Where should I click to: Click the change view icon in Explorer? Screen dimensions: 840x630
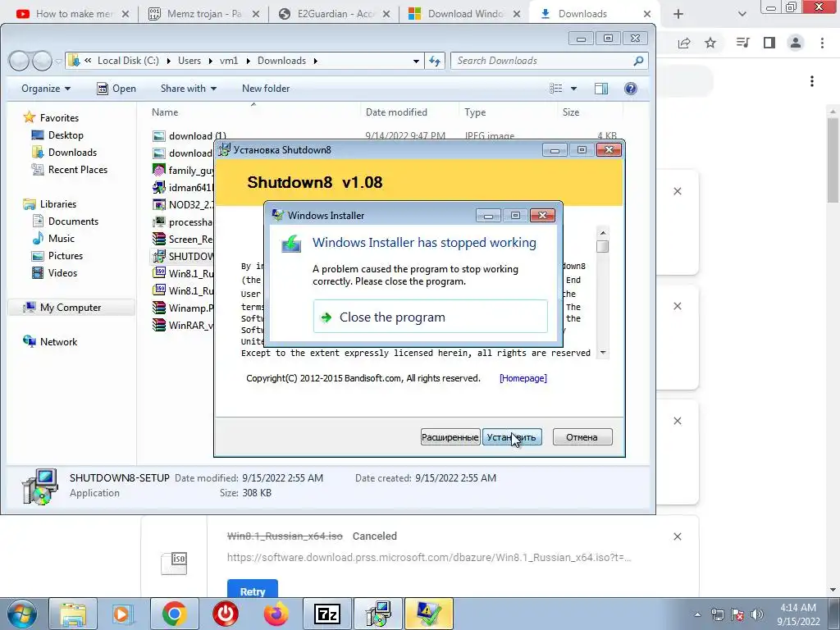556,89
